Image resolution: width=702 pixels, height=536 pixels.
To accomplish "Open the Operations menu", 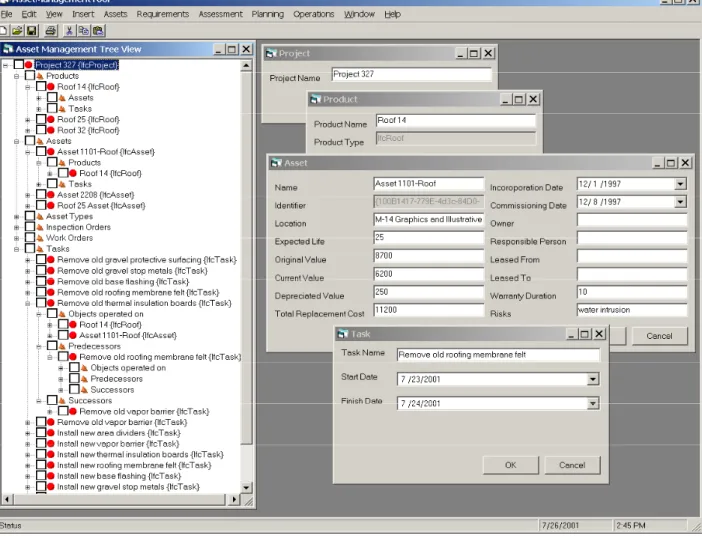I will coord(314,14).
